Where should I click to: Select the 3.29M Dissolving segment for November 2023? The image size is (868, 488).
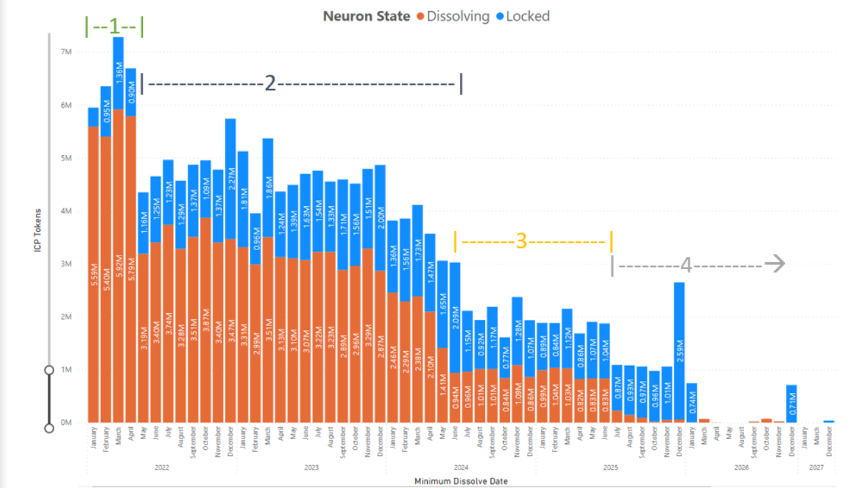pyautogui.click(x=368, y=335)
